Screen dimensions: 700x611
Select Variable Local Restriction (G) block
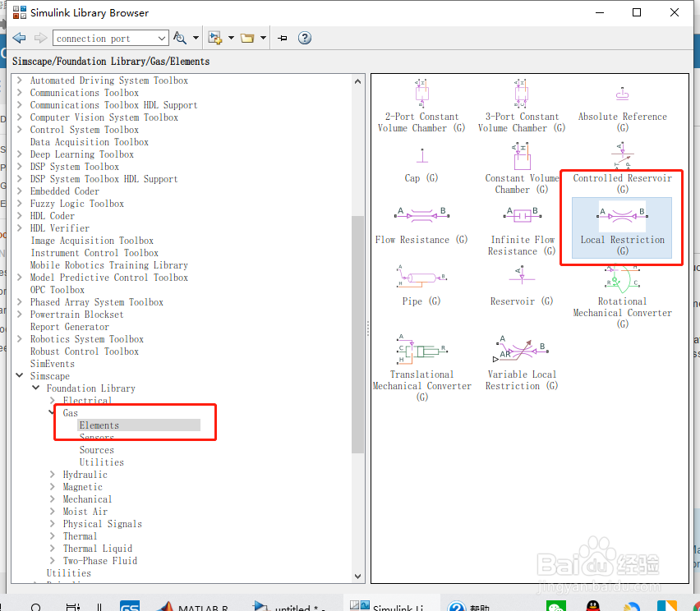pyautogui.click(x=522, y=363)
